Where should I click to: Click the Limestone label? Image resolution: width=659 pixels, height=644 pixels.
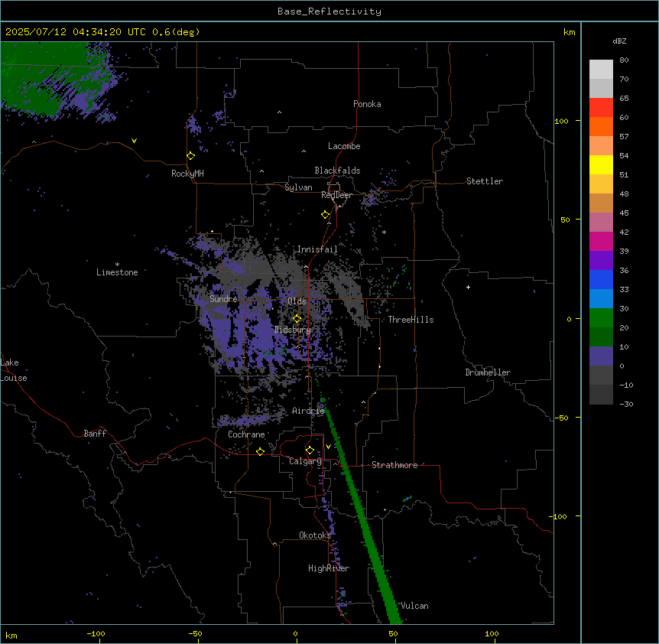[117, 272]
